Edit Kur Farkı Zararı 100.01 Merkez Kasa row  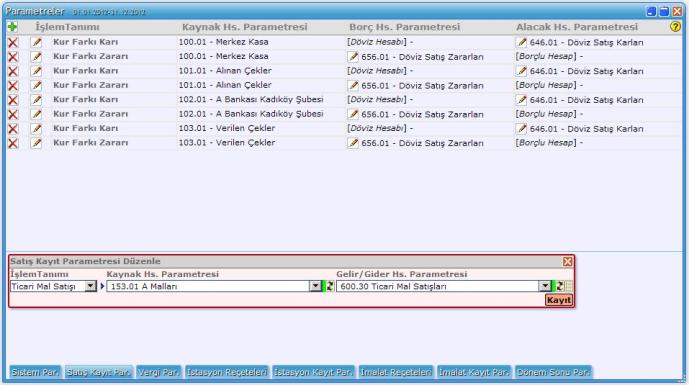click(x=36, y=57)
